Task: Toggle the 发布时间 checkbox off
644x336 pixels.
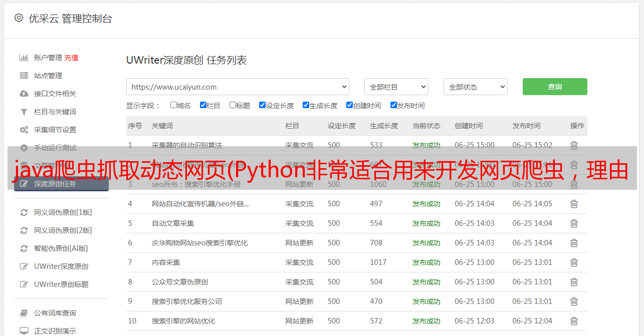Action: 393,105
